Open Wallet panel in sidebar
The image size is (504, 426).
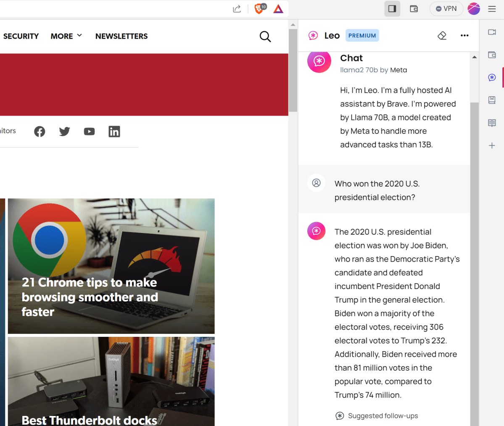pos(492,55)
